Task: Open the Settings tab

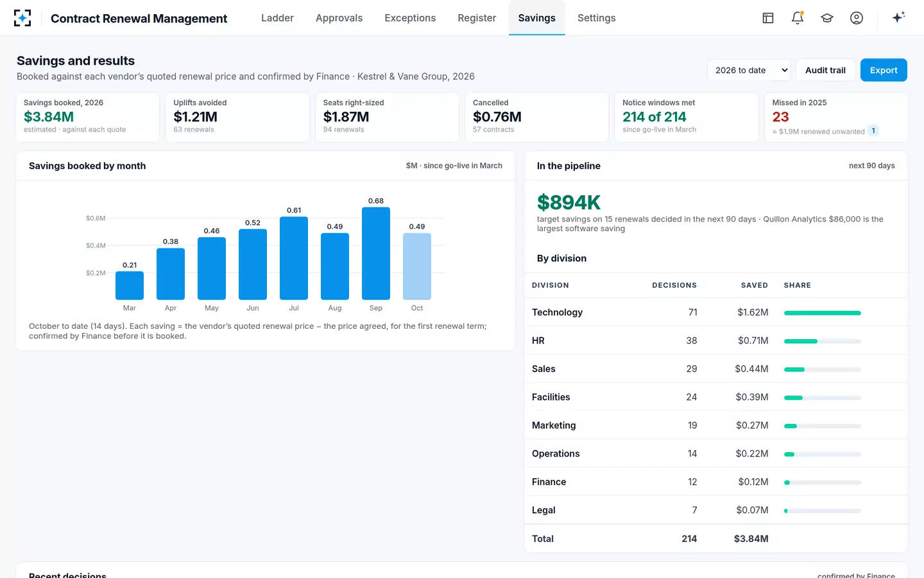Action: point(596,18)
